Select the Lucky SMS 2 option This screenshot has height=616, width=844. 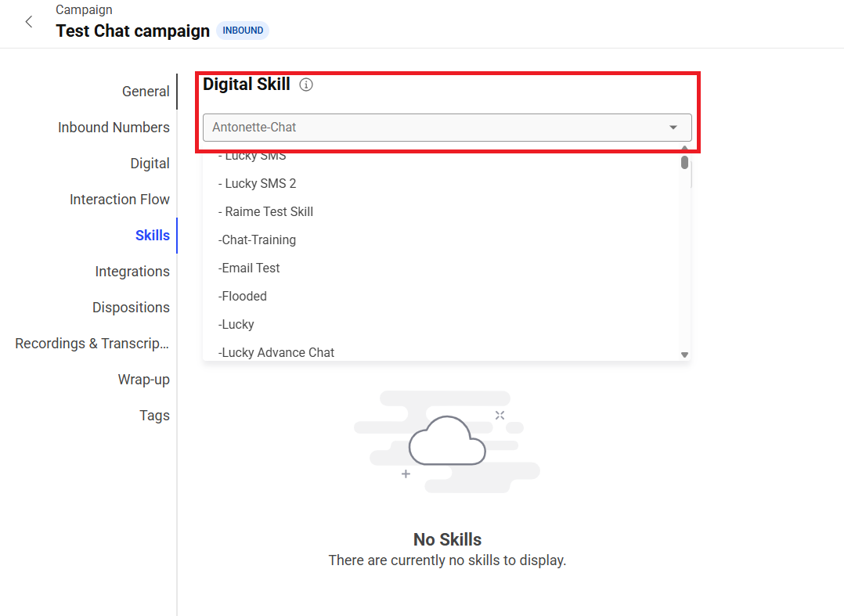click(x=446, y=183)
